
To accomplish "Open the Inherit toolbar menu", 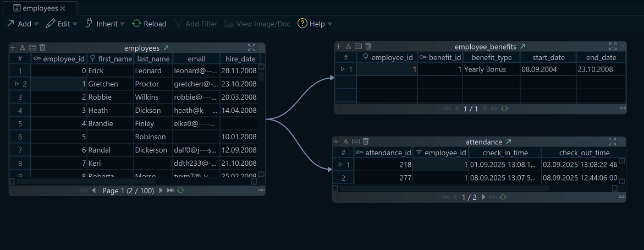I will [104, 24].
